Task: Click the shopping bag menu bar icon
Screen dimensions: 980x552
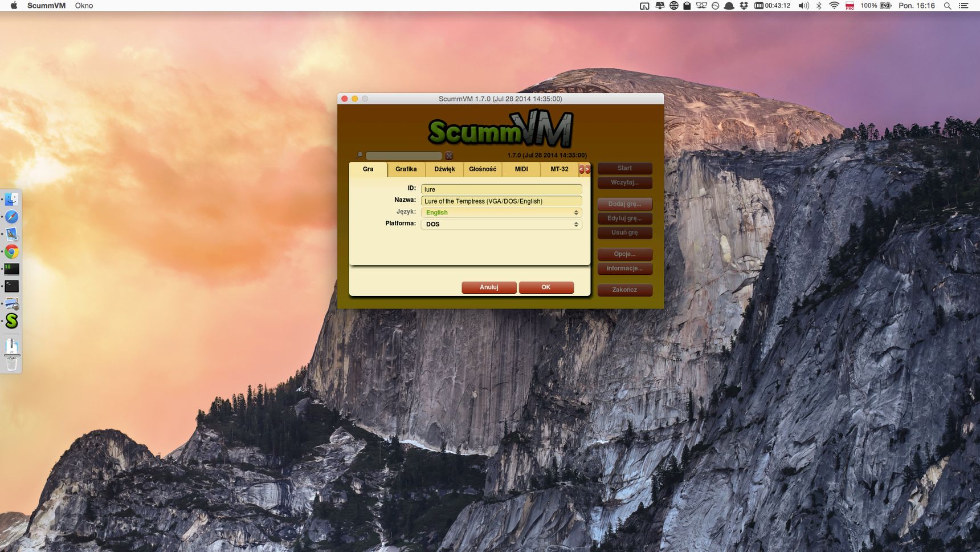Action: (x=687, y=6)
